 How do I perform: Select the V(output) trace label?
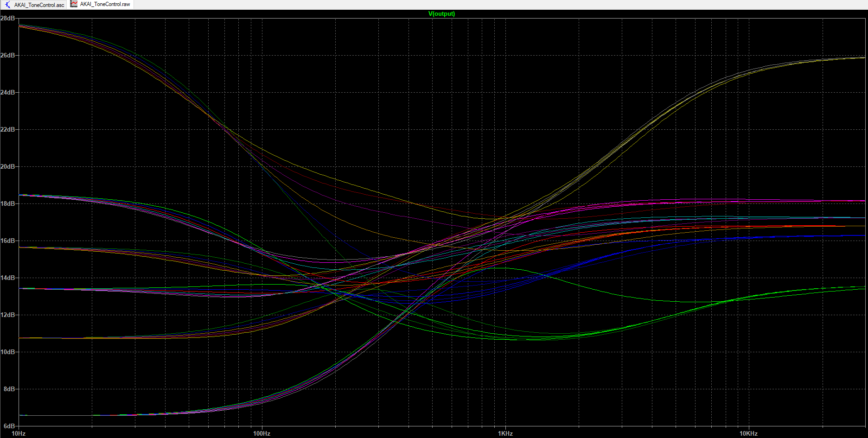pyautogui.click(x=441, y=14)
